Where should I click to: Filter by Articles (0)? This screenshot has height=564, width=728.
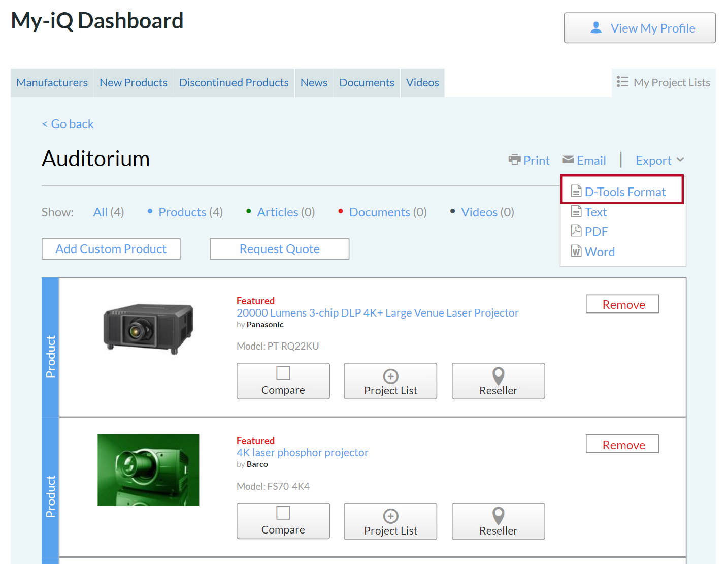pos(286,212)
